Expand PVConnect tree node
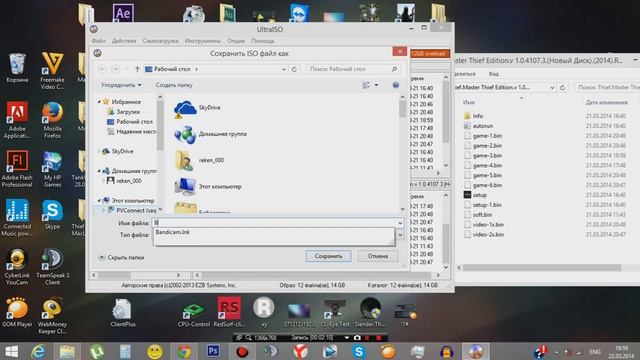 [x=104, y=210]
